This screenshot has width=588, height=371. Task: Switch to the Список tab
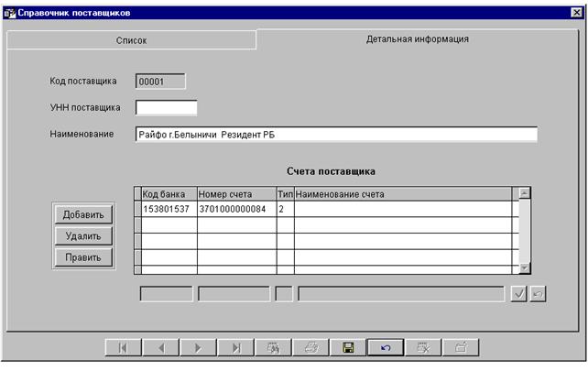click(131, 40)
